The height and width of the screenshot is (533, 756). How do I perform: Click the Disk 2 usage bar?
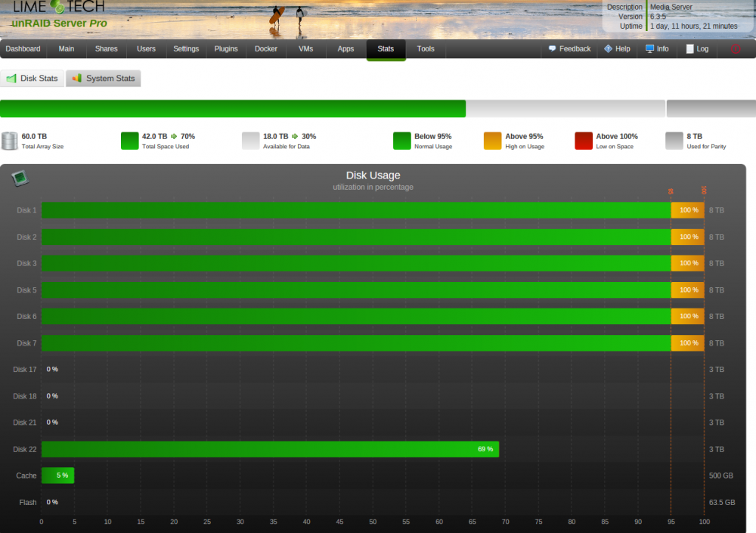(373, 237)
